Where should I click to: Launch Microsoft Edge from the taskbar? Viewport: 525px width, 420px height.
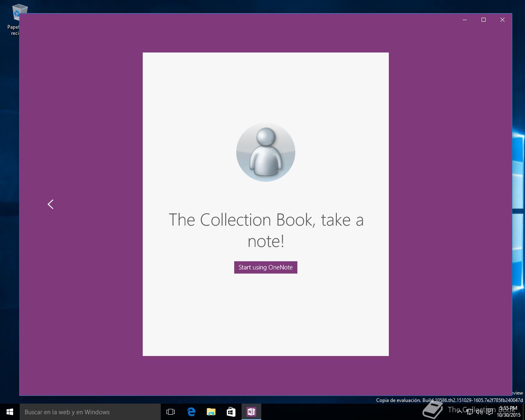point(191,412)
